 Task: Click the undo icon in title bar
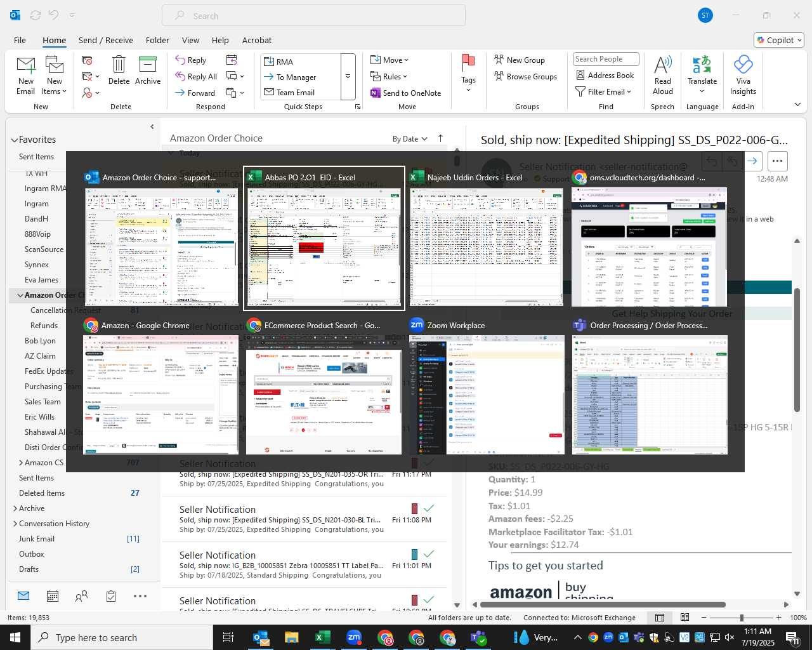coord(54,15)
